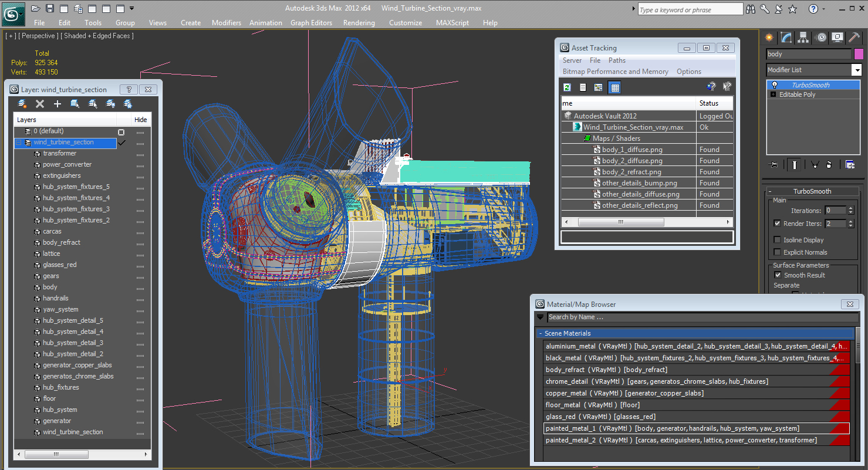Click the Layer dialog help question button
Image resolution: width=868 pixels, height=470 pixels.
[x=129, y=90]
